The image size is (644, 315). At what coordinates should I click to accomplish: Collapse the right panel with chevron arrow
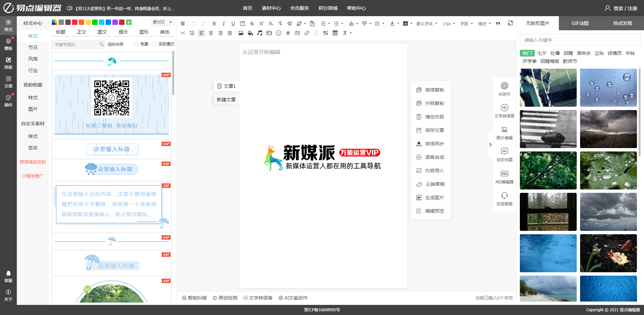(x=491, y=145)
